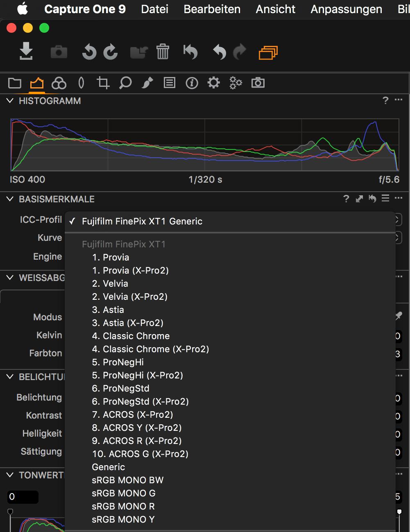Choose 4. Classic Chrome (X-Pro2) profile
The height and width of the screenshot is (532, 410).
point(230,349)
